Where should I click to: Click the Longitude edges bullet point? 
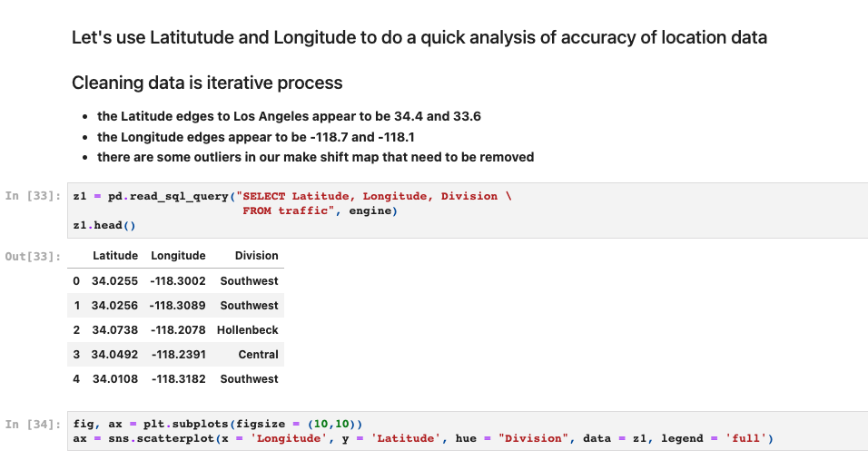(x=256, y=137)
